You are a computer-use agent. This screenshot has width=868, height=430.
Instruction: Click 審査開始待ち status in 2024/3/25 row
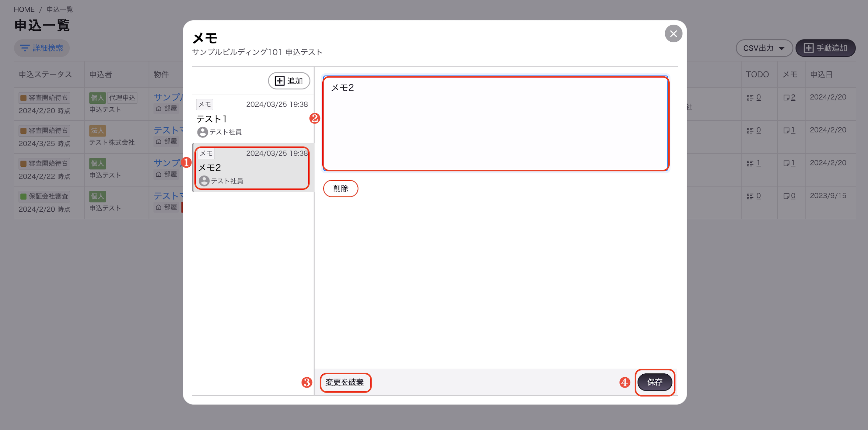click(x=44, y=131)
